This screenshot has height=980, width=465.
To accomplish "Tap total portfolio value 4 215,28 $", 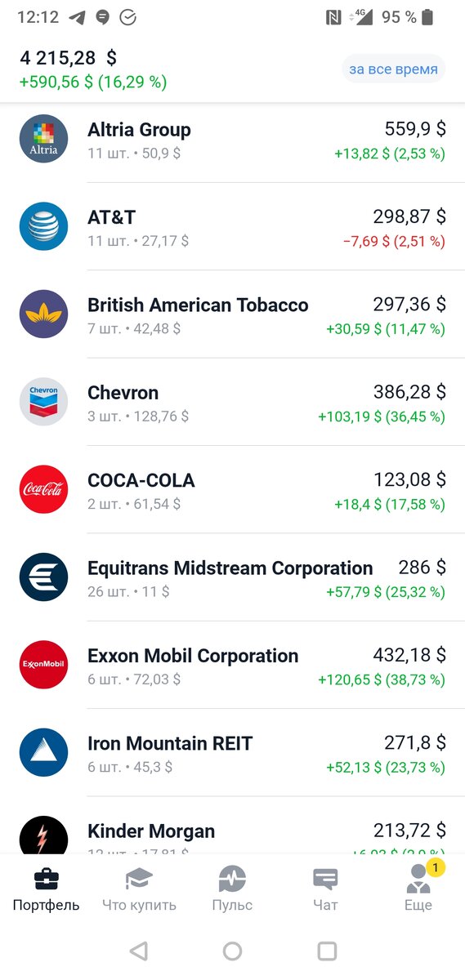I will (68, 58).
